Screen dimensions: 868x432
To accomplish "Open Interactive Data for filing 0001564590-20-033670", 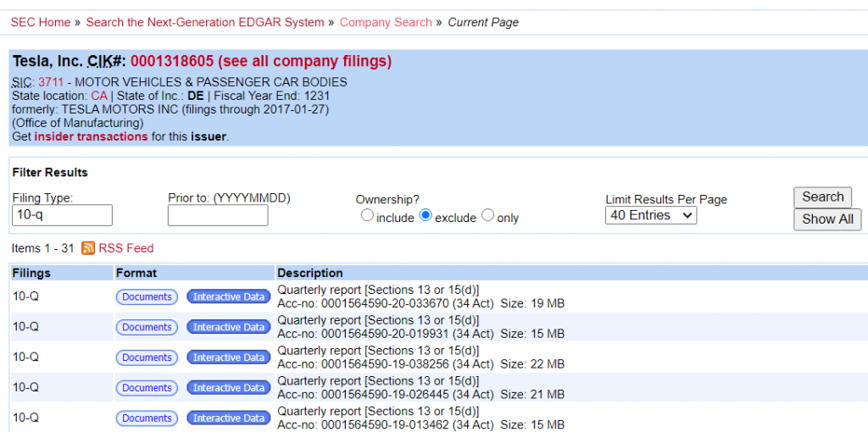I will [x=229, y=296].
